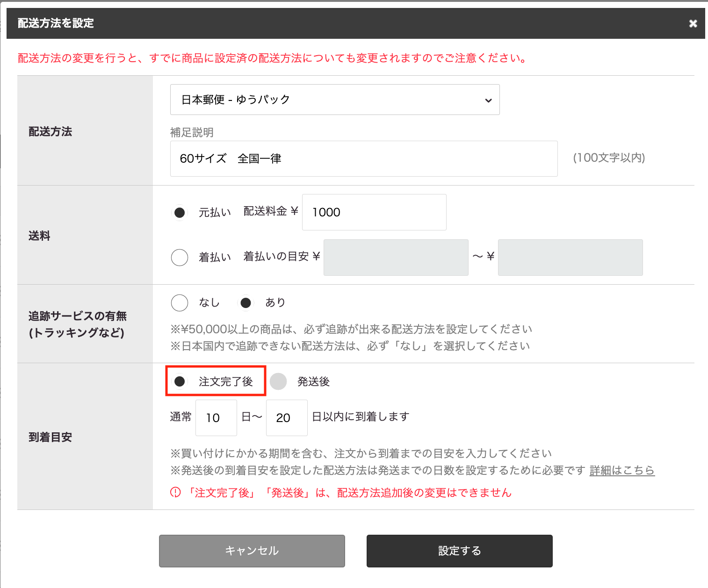Image resolution: width=708 pixels, height=588 pixels.
Task: Click the (100文字以内) hint text
Action: [609, 158]
